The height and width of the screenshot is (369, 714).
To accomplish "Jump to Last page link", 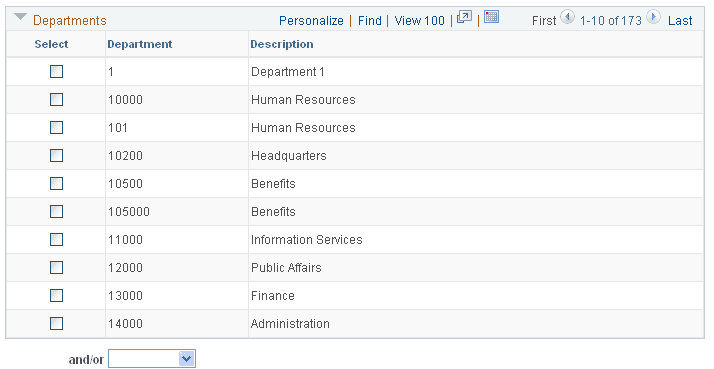I will [x=680, y=20].
